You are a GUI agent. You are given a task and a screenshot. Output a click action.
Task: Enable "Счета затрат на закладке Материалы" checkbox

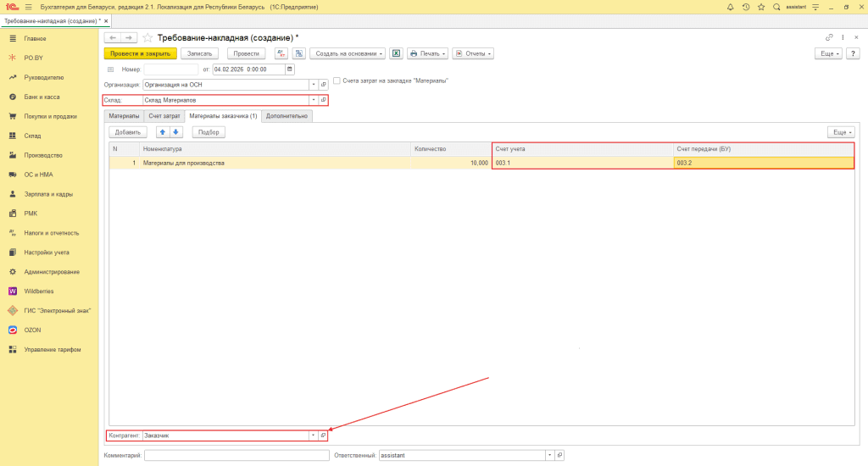coord(337,80)
